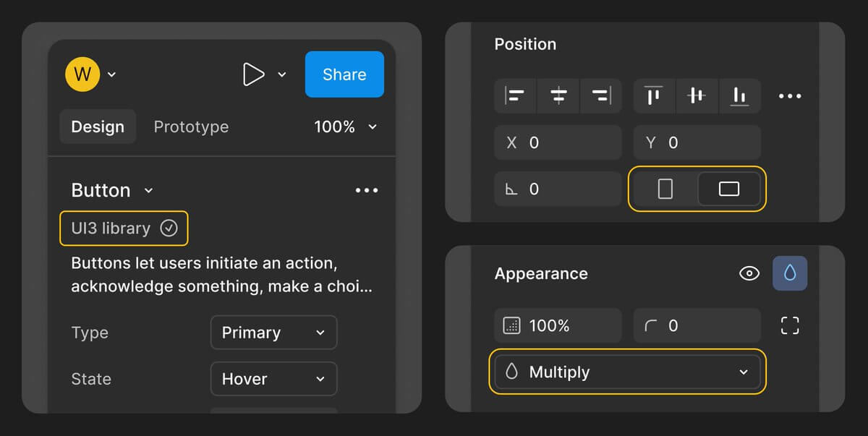Toggle layer visibility eye icon
The height and width of the screenshot is (436, 868).
click(749, 273)
